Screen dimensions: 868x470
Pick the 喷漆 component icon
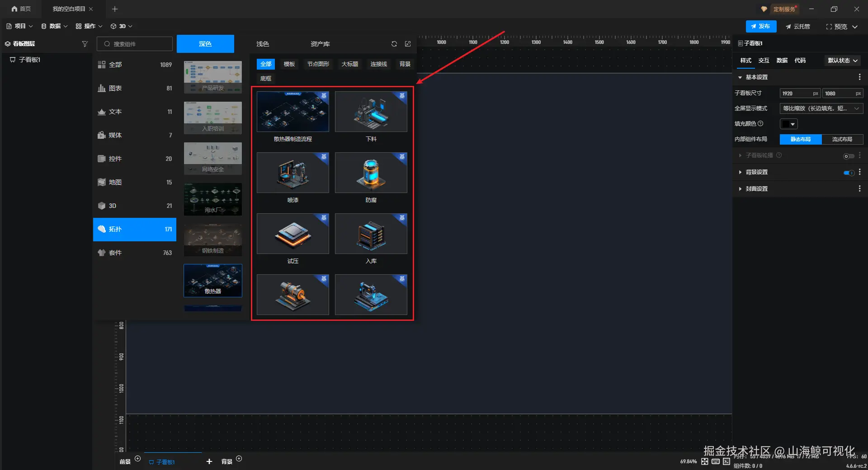[293, 173]
